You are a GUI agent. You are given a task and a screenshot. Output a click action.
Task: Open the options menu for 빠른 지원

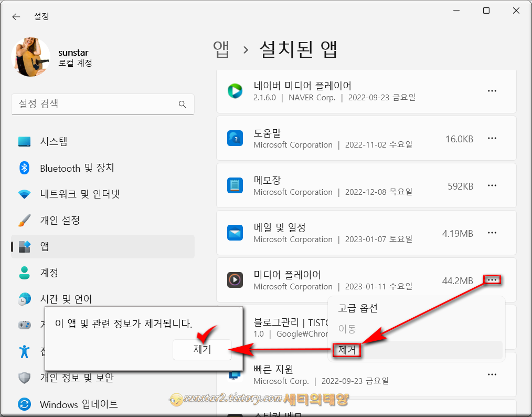click(492, 374)
